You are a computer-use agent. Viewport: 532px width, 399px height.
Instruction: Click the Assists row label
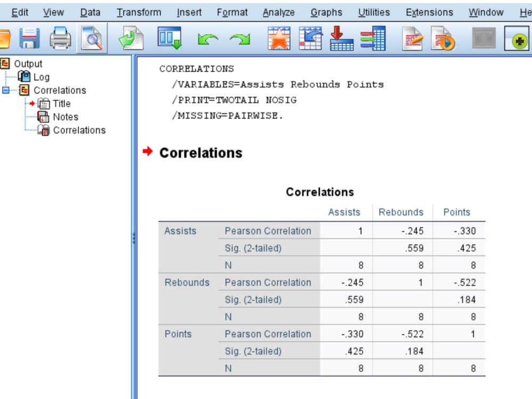[180, 231]
